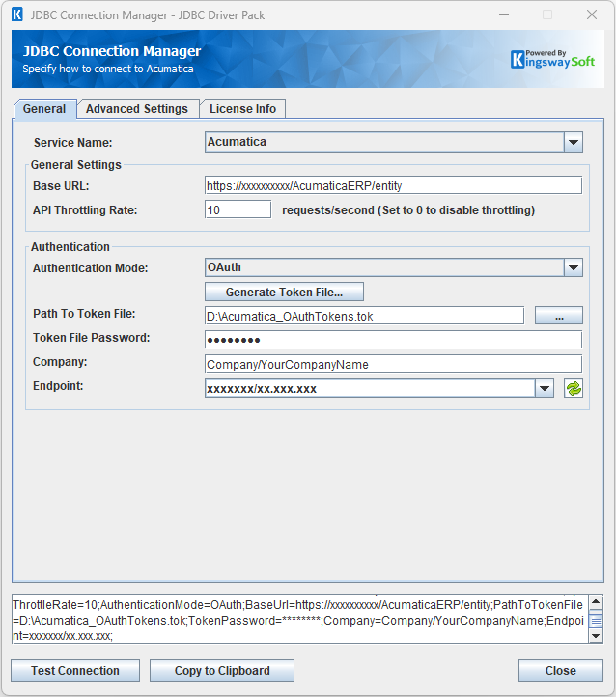Viewport: 616px width, 697px height.
Task: Click the browse button for token file
Action: click(558, 316)
